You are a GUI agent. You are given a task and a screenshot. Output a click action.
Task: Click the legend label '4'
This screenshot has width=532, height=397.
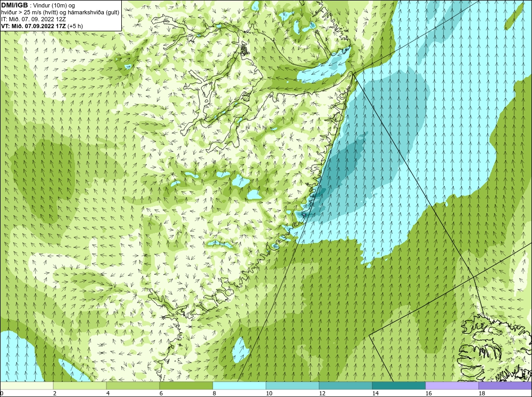coord(107,393)
